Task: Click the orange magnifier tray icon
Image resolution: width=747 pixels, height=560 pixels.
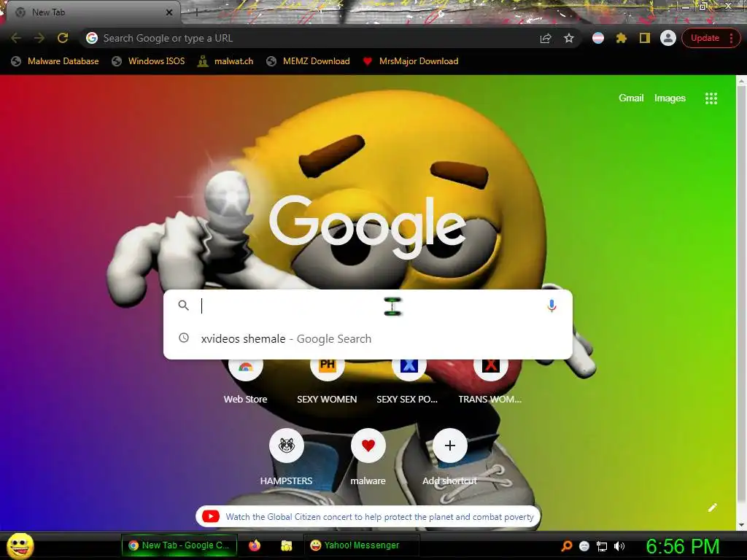Action: point(566,546)
